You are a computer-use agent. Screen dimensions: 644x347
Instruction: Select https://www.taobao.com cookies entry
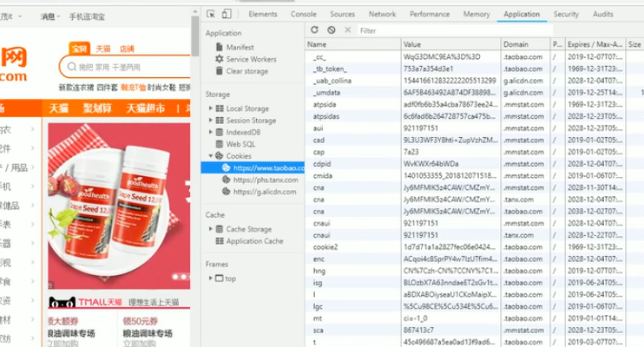point(253,168)
